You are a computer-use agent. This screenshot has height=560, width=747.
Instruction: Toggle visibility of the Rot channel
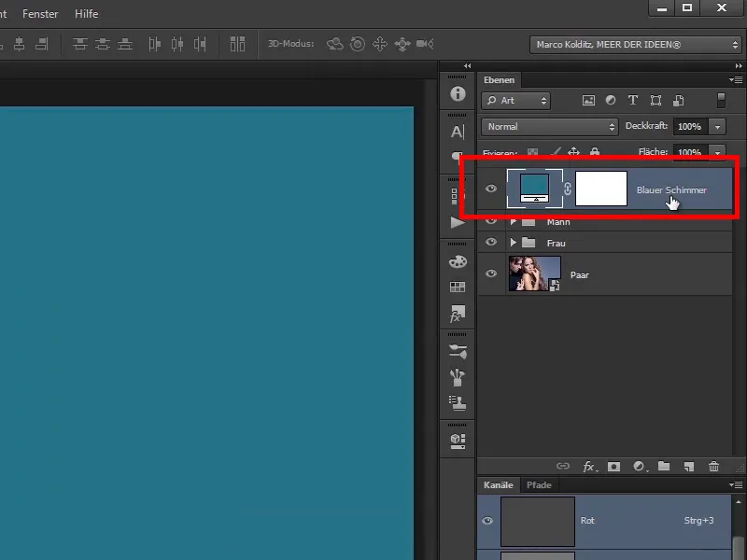[487, 521]
